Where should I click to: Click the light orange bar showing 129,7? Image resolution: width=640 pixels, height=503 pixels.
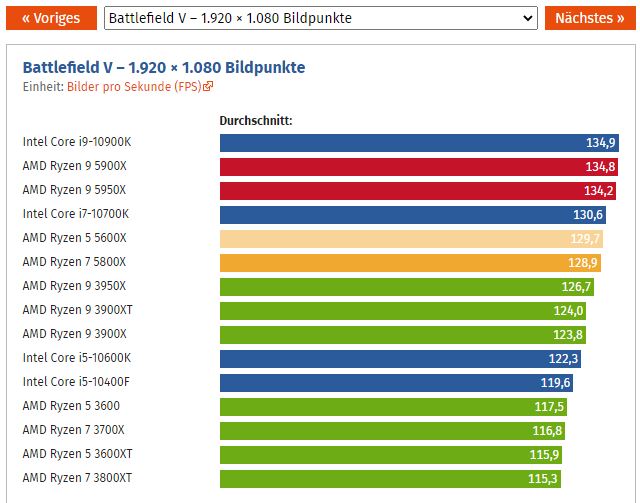coord(411,239)
